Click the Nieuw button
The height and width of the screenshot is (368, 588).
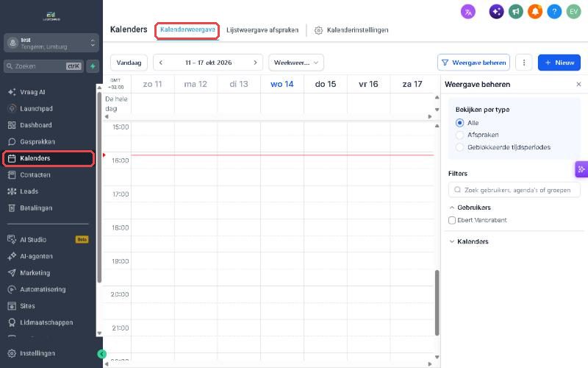(x=559, y=63)
